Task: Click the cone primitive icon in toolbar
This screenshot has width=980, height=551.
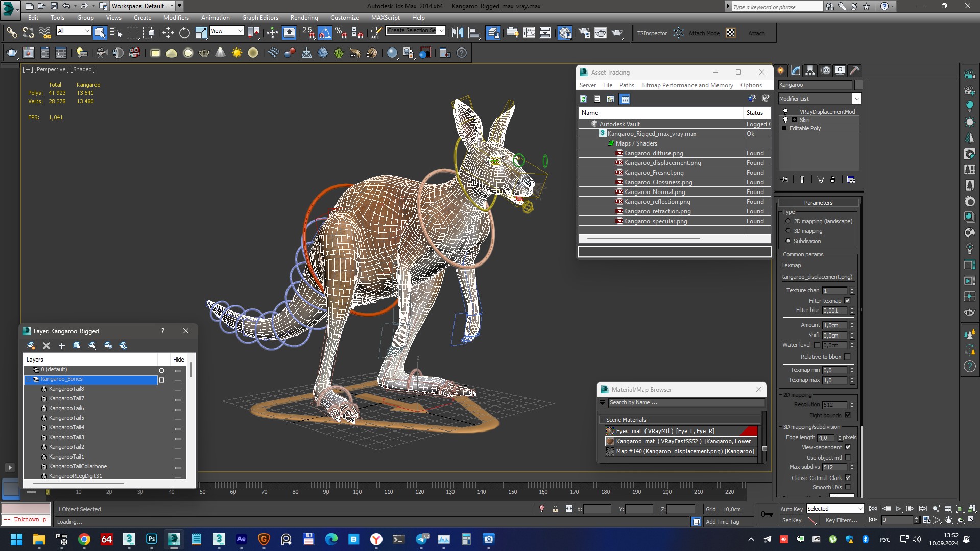Action: 220,53
